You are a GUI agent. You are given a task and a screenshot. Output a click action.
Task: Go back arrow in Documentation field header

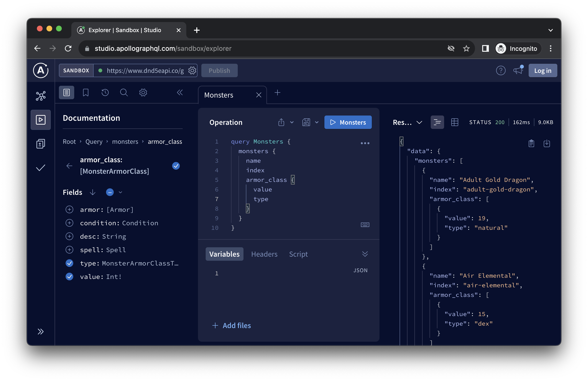[69, 166]
